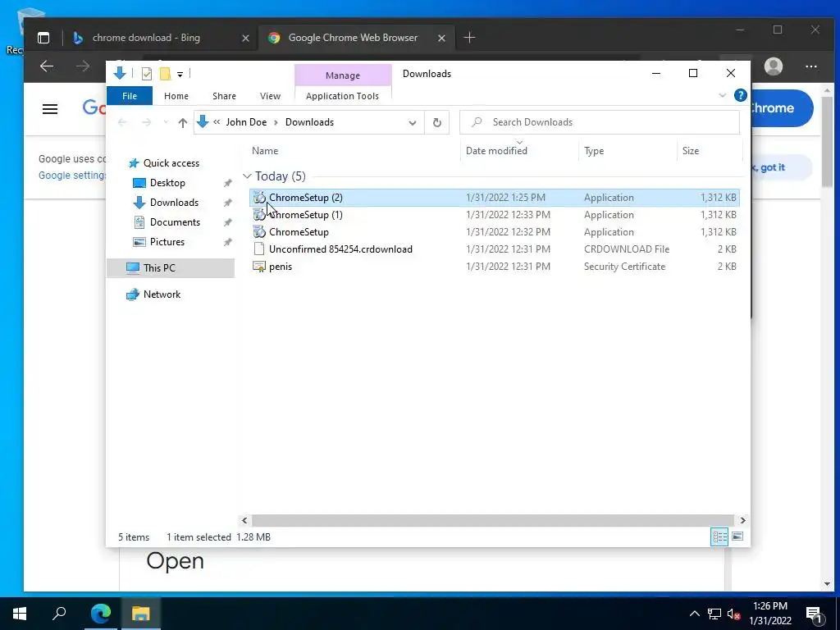Viewport: 840px width, 630px height.
Task: Click the New folder icon in the quick access toolbar
Action: click(x=166, y=74)
